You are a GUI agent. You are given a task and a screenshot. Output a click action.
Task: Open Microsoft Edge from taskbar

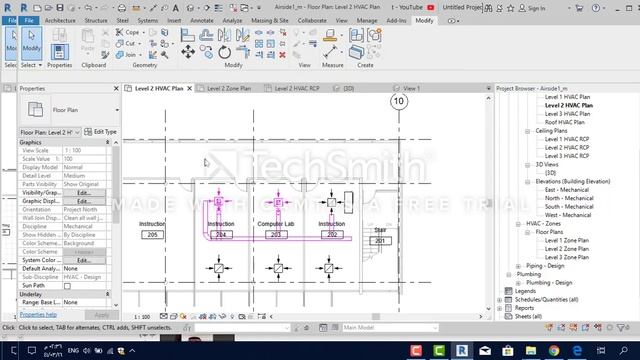click(577, 350)
